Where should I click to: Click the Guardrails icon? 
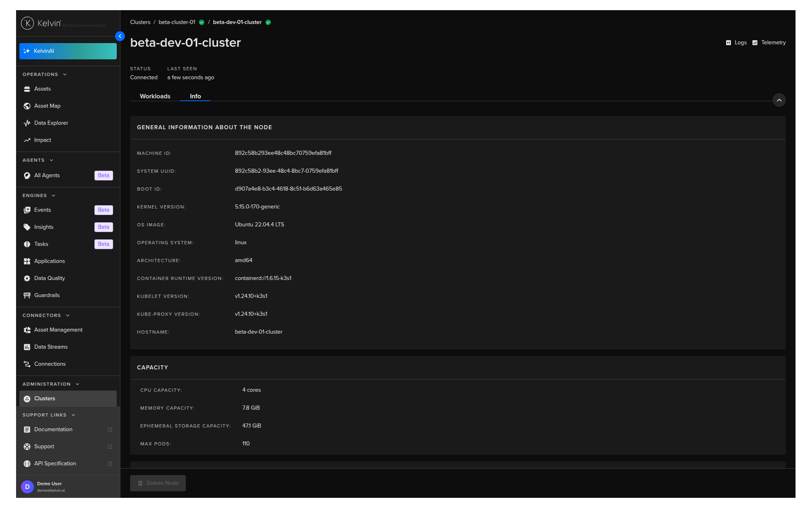tap(27, 295)
